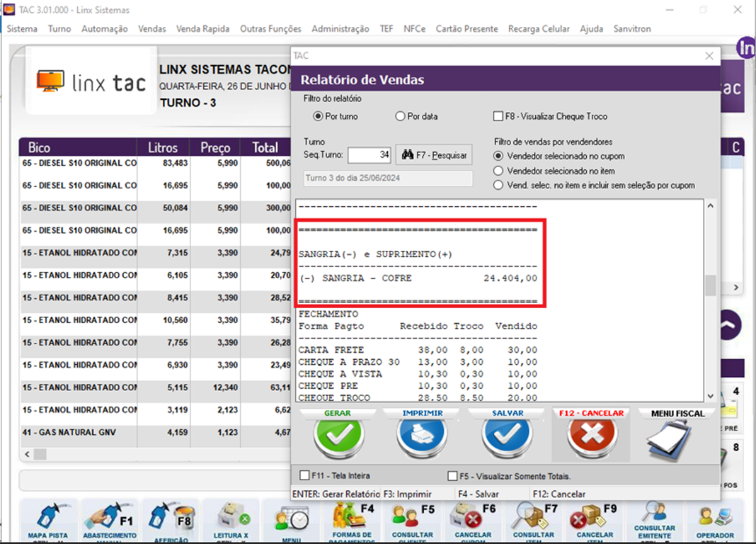Image resolution: width=756 pixels, height=544 pixels.
Task: Click the blue Salvar checkmark icon
Action: click(508, 434)
